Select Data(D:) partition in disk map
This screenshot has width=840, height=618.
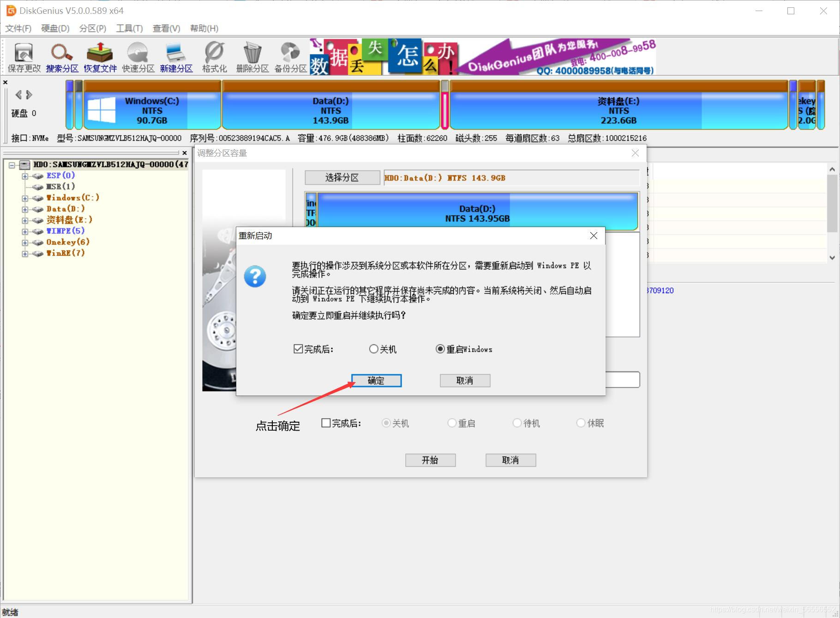(x=330, y=105)
